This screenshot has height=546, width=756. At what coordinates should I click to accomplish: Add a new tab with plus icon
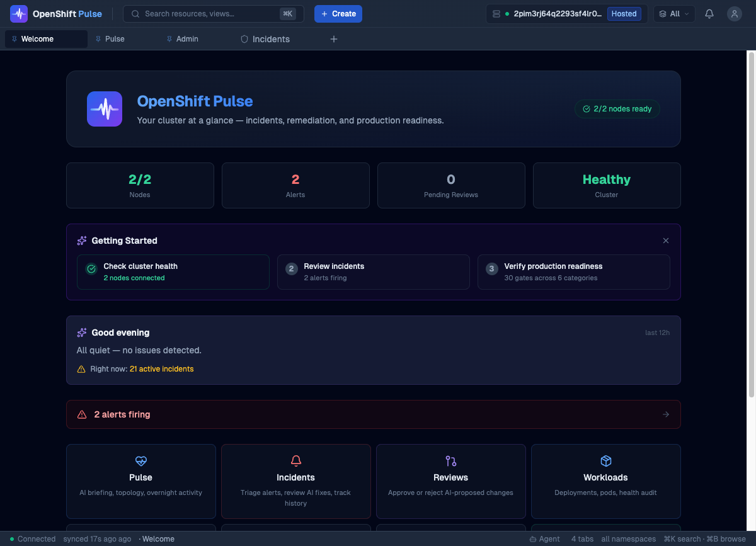click(334, 39)
